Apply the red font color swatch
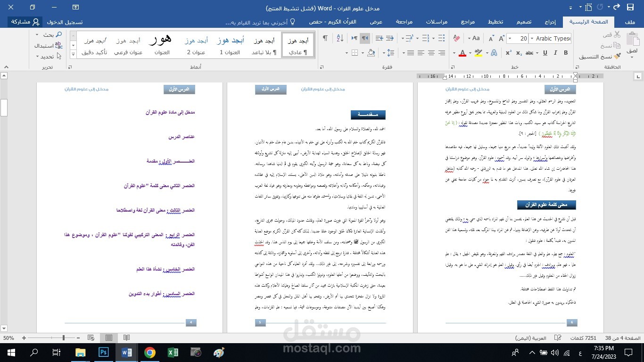Screen dimensions: 644x362 [x=462, y=52]
